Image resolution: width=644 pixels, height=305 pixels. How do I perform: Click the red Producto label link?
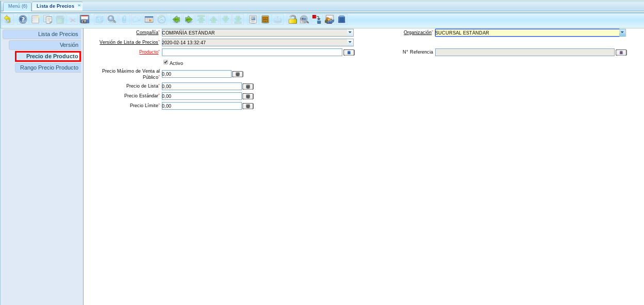[x=148, y=52]
